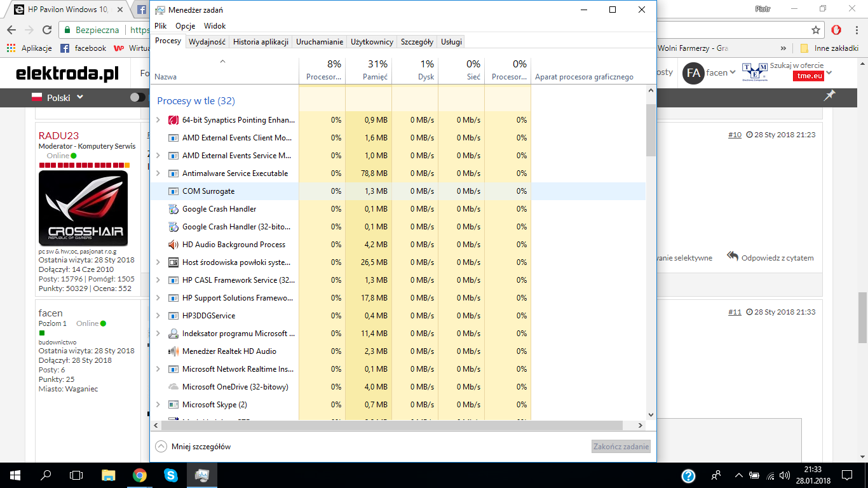Open the facebook bookmark in Chrome
This screenshot has height=488, width=868.
tap(83, 48)
